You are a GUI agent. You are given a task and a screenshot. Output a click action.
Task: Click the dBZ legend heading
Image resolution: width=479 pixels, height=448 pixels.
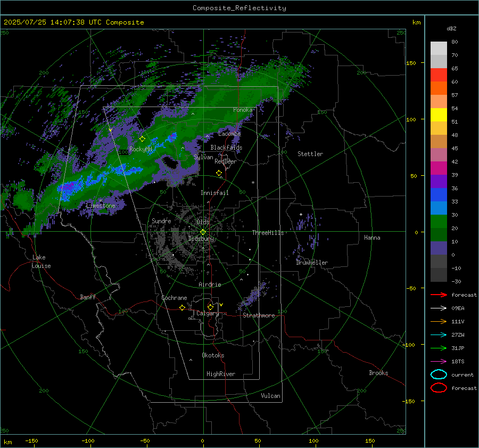pos(451,28)
